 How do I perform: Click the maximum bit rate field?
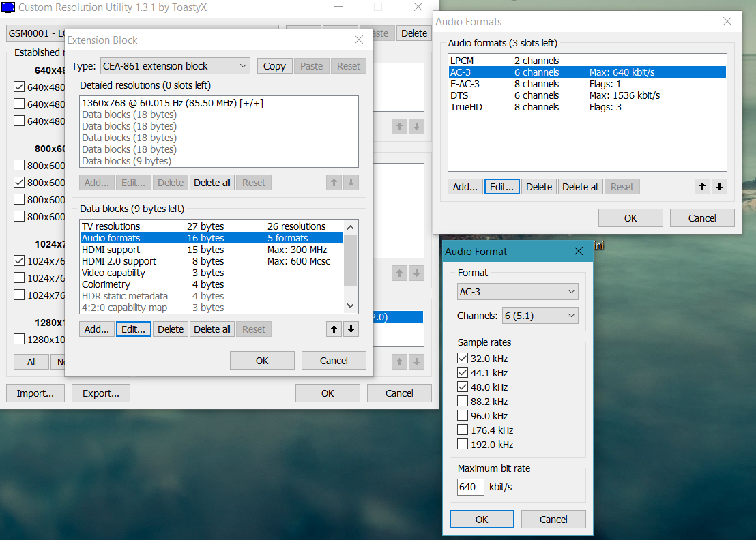point(470,487)
